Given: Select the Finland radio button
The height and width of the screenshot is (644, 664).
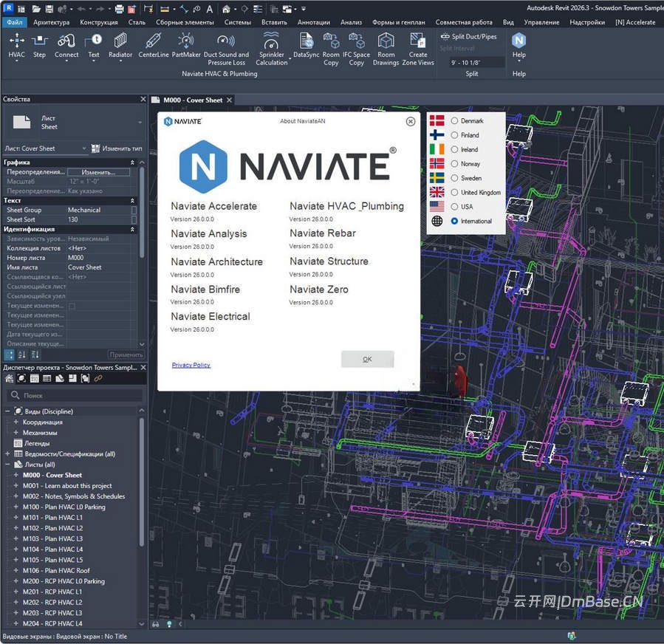Looking at the screenshot, I should click(454, 135).
